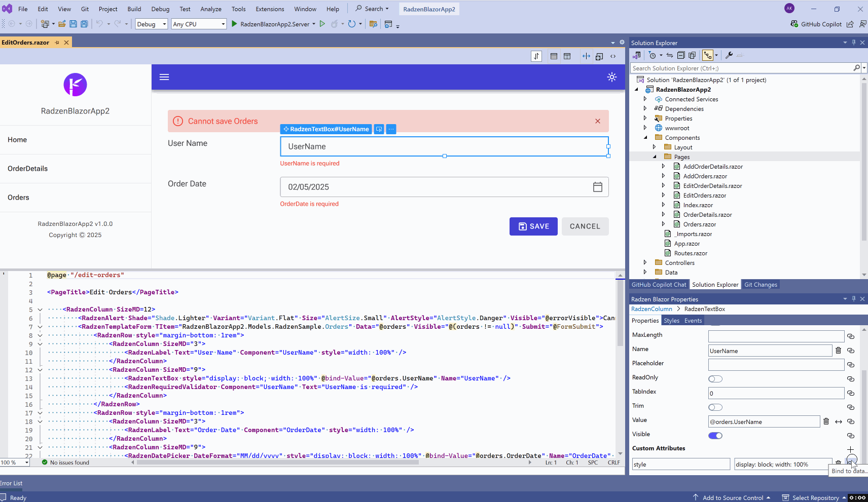Switch to the Styles tab
Screen dimensions: 868x502
pyautogui.click(x=671, y=321)
